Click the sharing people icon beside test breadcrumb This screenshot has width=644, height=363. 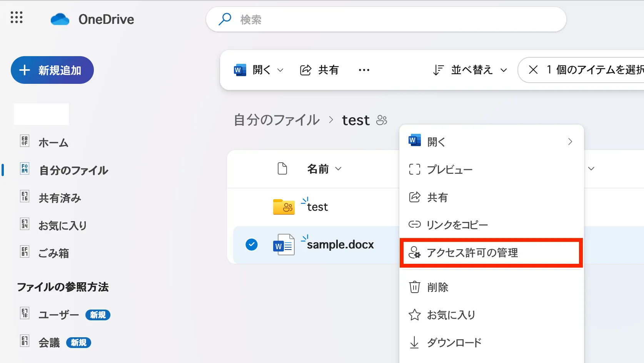[x=382, y=120]
